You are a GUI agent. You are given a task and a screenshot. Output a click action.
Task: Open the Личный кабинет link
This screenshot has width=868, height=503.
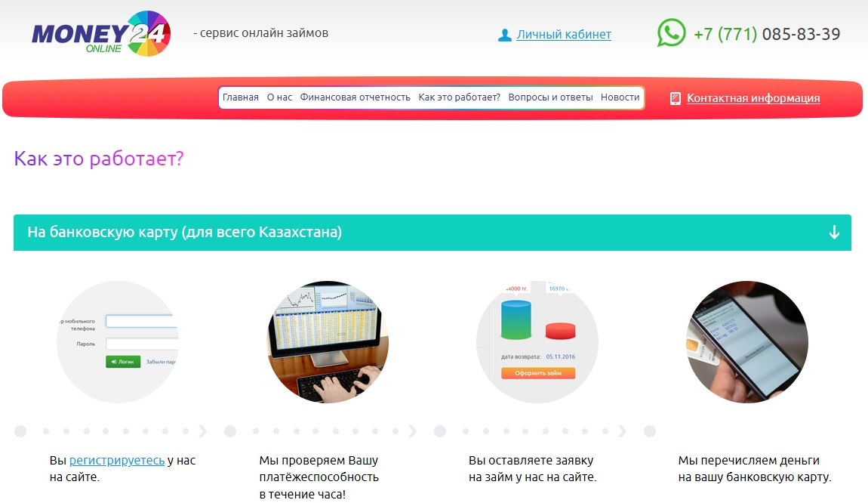click(564, 34)
